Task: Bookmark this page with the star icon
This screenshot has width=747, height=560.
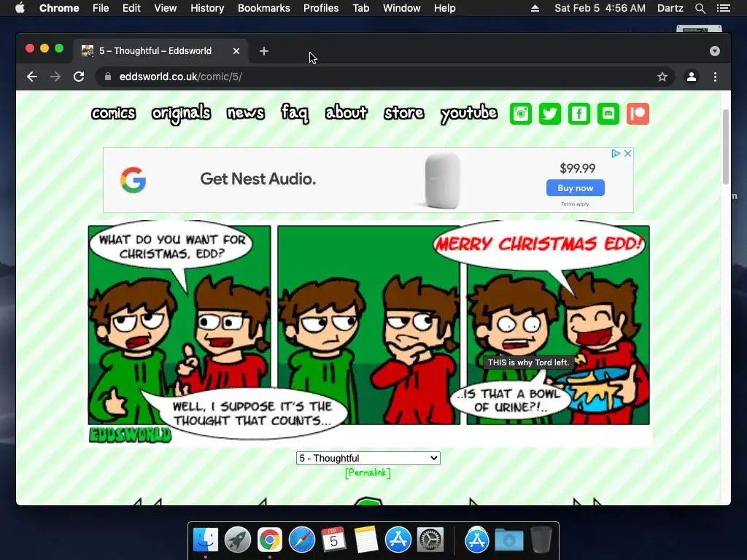Action: click(x=662, y=77)
